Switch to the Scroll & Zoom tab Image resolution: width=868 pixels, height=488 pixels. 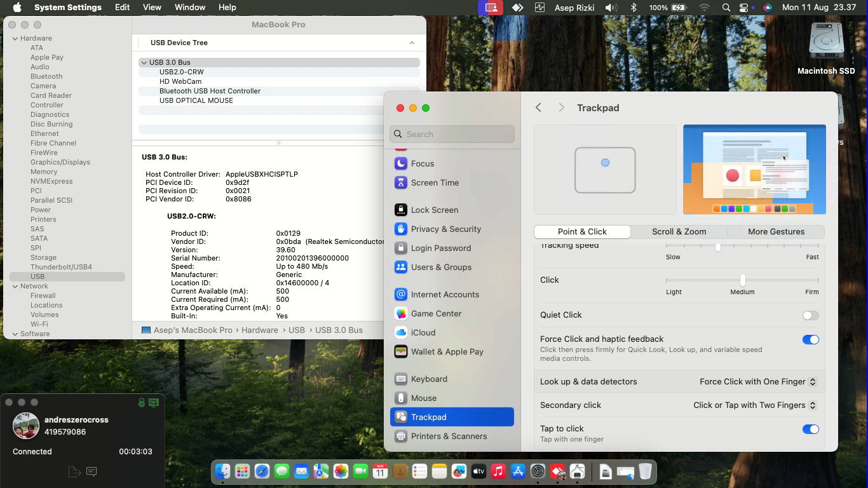679,232
